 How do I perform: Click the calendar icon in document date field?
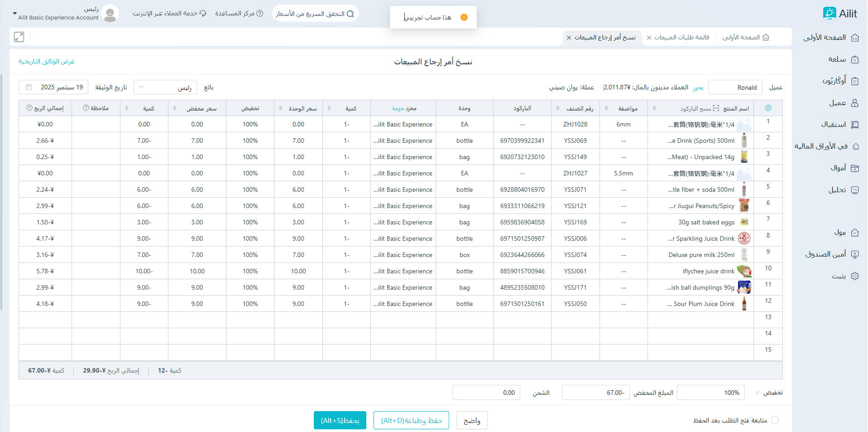(x=29, y=87)
